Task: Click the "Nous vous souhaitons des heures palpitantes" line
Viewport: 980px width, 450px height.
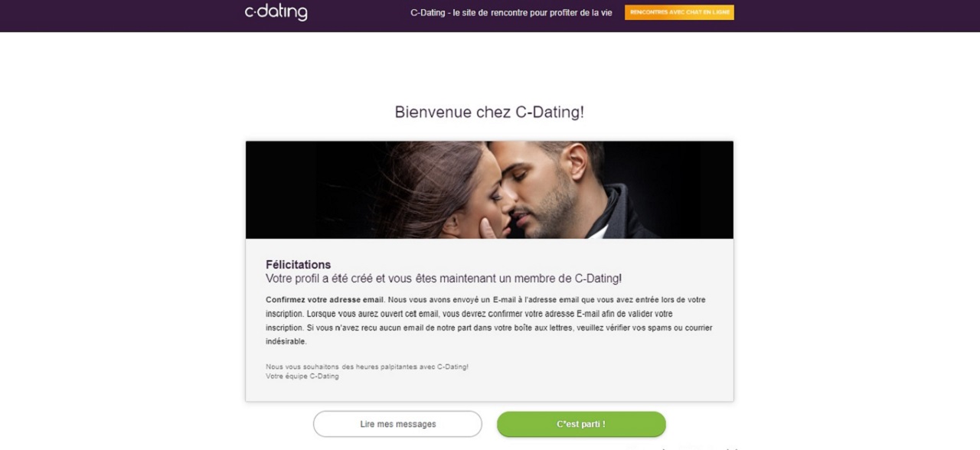Action: 367,367
